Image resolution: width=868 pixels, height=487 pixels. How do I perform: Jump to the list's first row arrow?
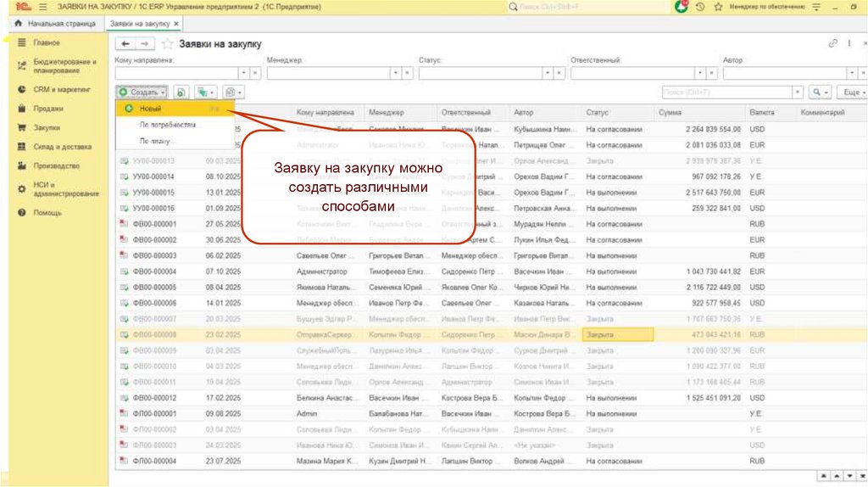pyautogui.click(x=824, y=476)
